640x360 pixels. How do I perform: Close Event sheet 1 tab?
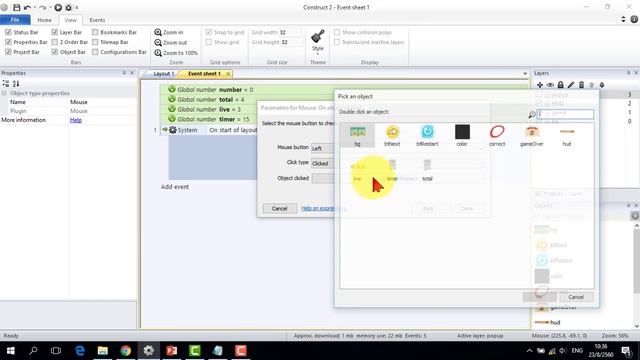(x=228, y=74)
